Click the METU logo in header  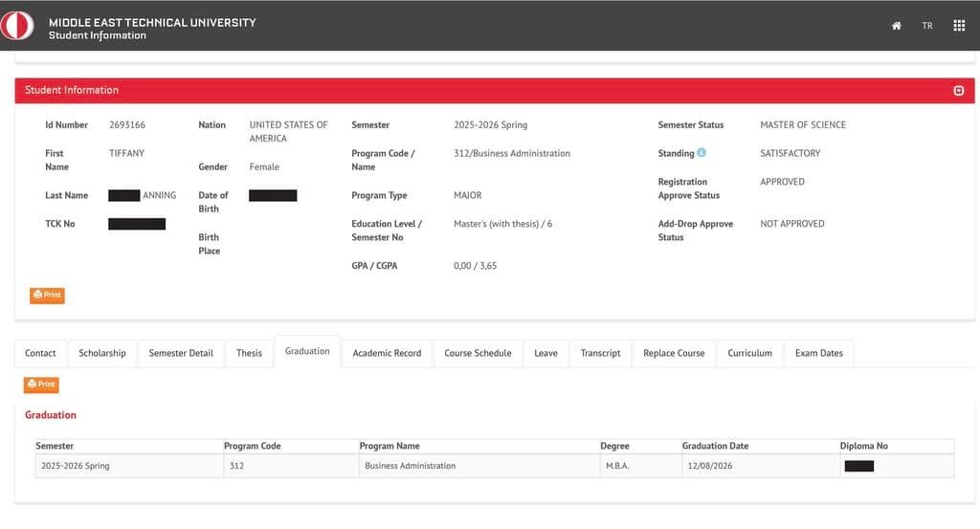pyautogui.click(x=17, y=26)
